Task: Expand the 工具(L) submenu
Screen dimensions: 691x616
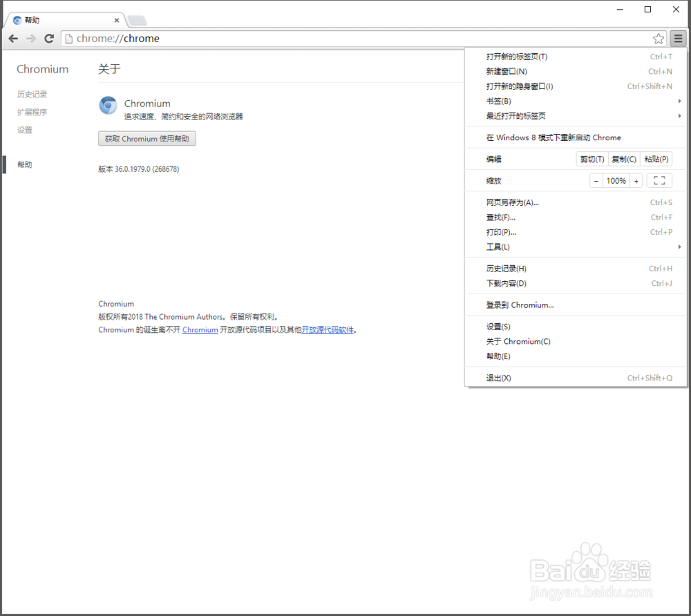Action: [576, 247]
